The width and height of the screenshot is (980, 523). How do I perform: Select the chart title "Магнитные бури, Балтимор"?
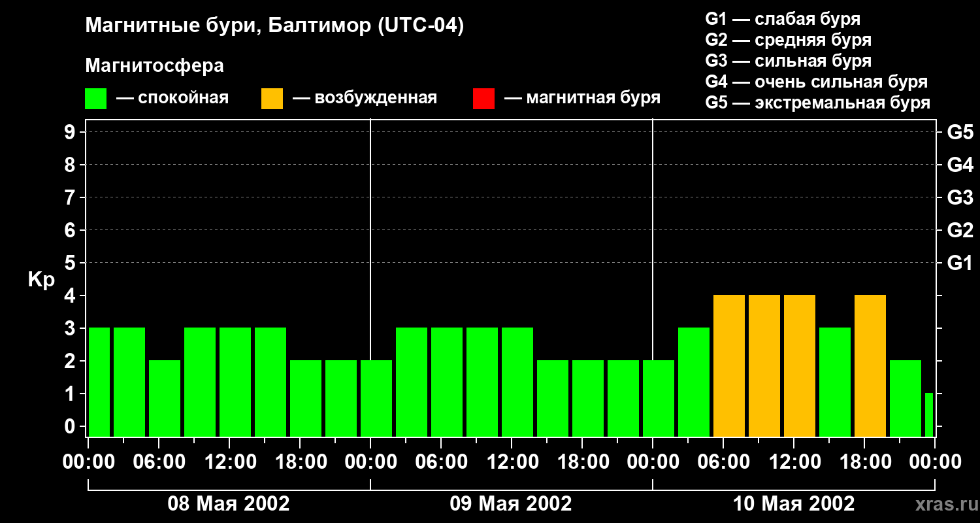[274, 26]
